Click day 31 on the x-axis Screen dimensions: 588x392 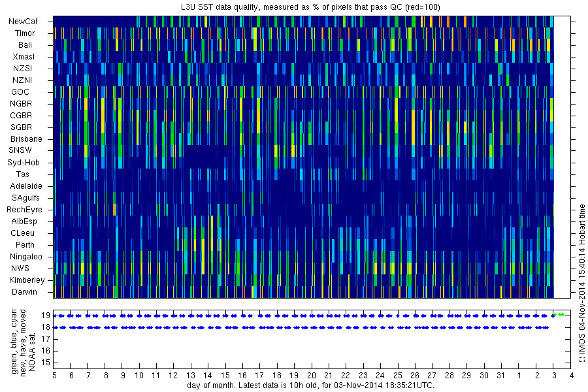click(x=500, y=375)
